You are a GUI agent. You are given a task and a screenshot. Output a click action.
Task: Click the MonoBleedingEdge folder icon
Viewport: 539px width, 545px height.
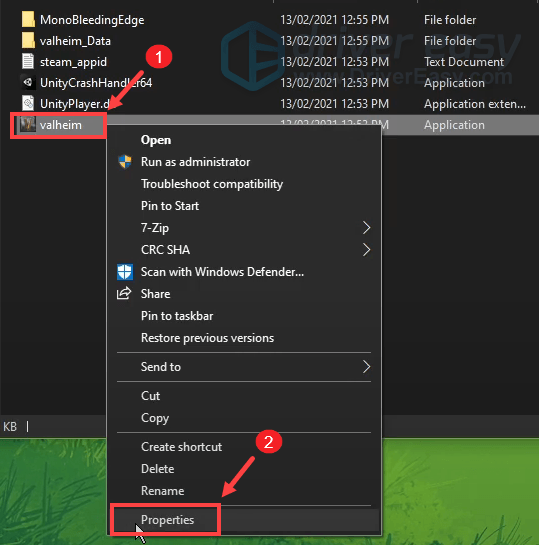[x=28, y=19]
